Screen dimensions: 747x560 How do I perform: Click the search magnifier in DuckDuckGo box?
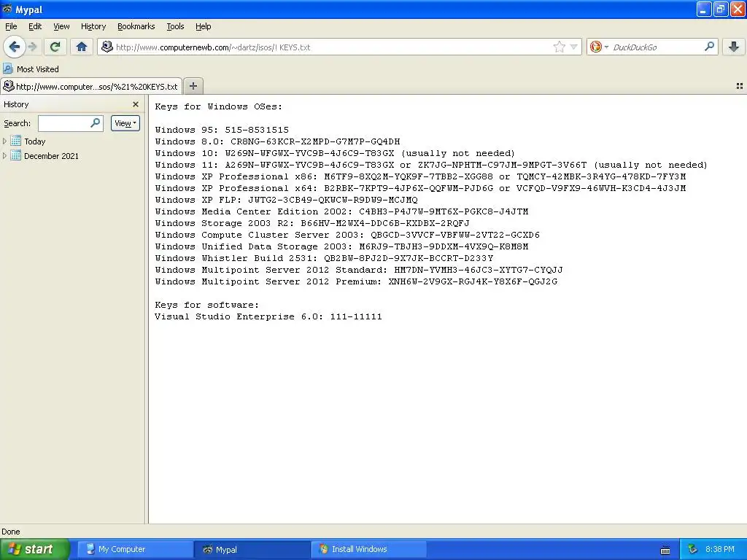pos(709,47)
